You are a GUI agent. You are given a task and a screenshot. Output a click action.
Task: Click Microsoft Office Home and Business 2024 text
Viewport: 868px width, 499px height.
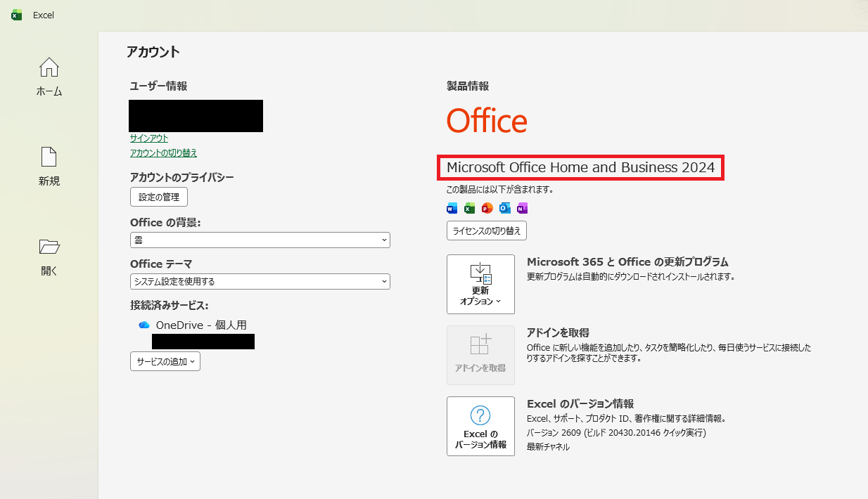click(x=580, y=167)
